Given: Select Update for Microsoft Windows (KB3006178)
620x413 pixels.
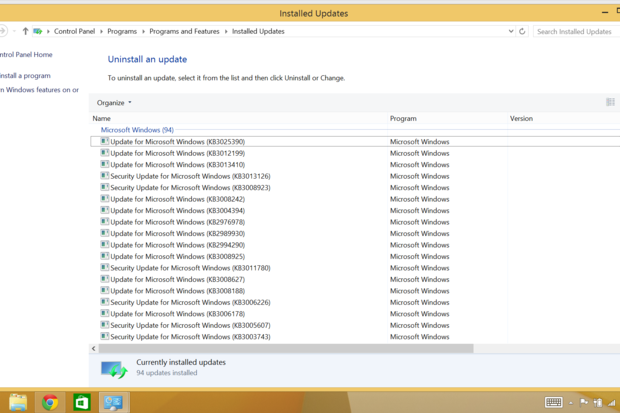Looking at the screenshot, I should [x=178, y=314].
